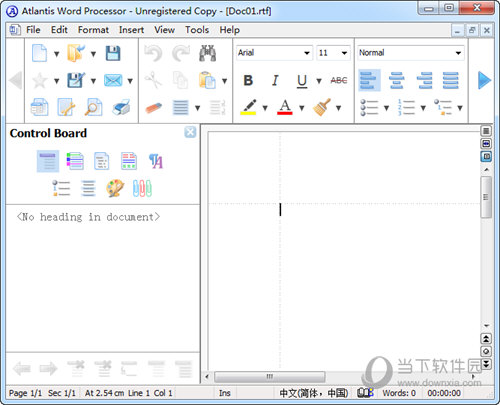The height and width of the screenshot is (405, 500).
Task: Click the horizontal scrollbar thumb
Action: click(269, 377)
